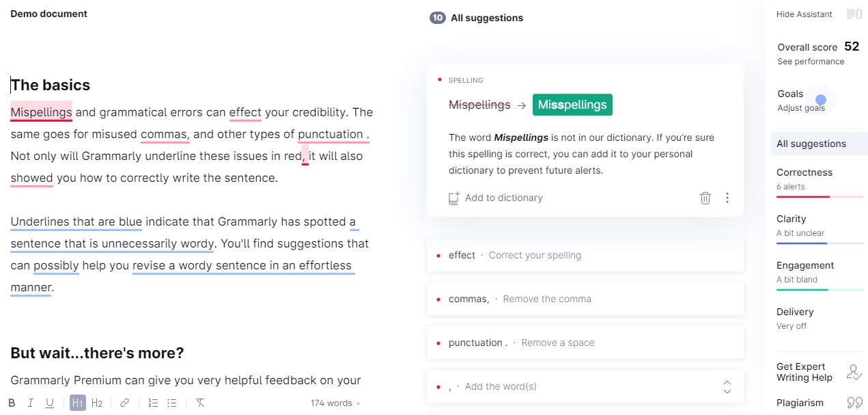Toggle underline formatting

tap(50, 403)
